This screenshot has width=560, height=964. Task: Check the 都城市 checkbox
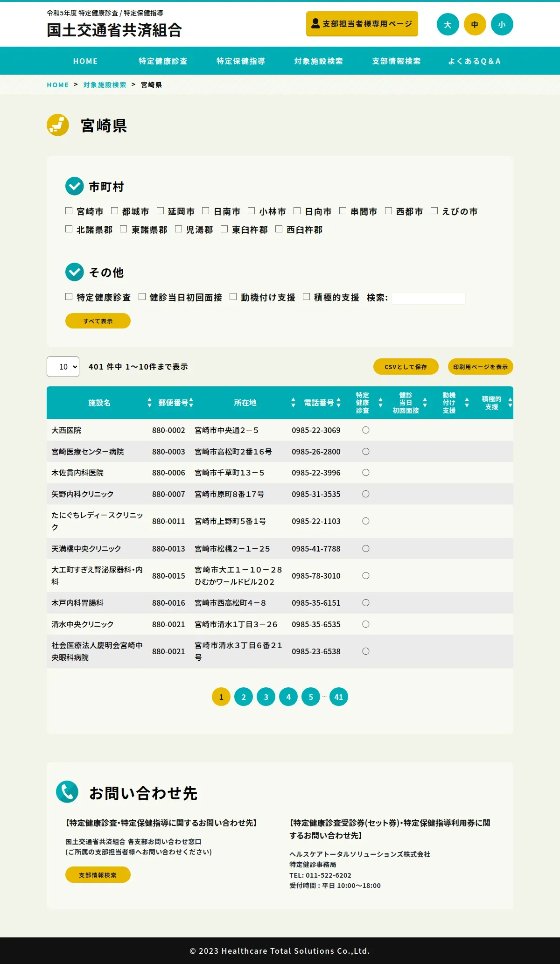click(x=114, y=211)
